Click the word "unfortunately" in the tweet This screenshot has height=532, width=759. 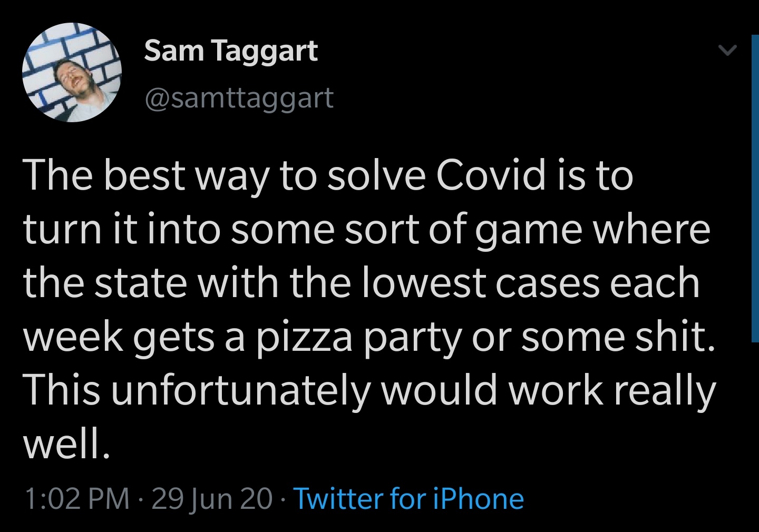pyautogui.click(x=240, y=391)
